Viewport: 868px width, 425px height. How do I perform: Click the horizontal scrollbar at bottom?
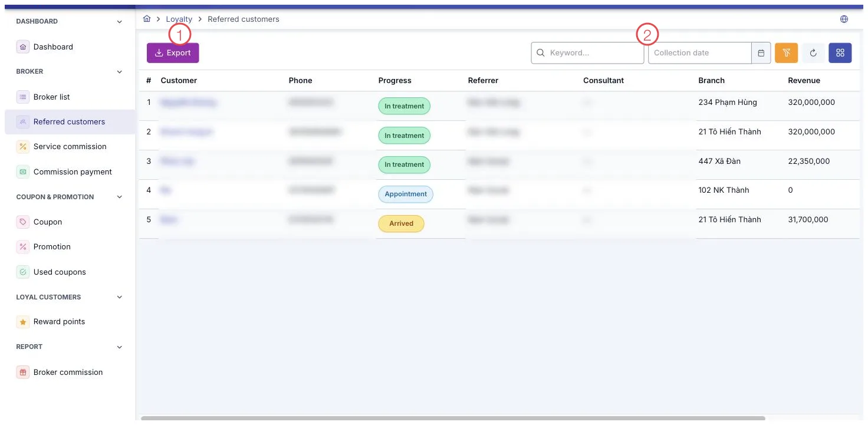[453, 418]
